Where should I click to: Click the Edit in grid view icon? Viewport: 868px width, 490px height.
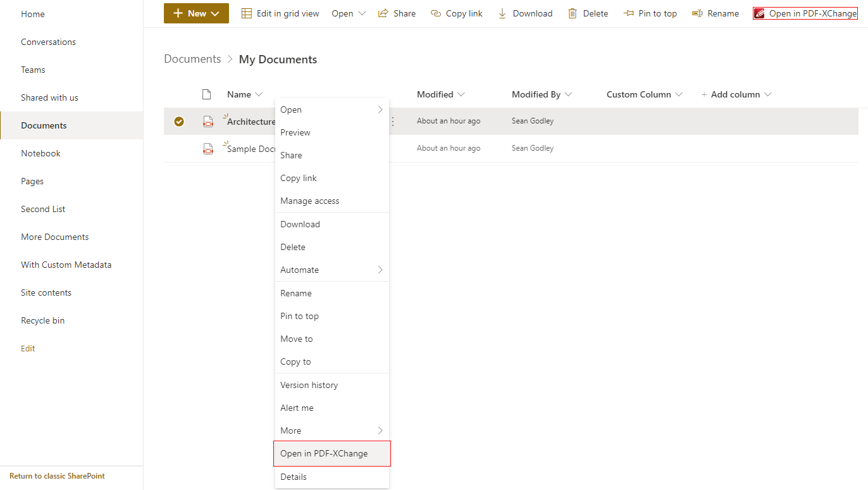pos(247,13)
